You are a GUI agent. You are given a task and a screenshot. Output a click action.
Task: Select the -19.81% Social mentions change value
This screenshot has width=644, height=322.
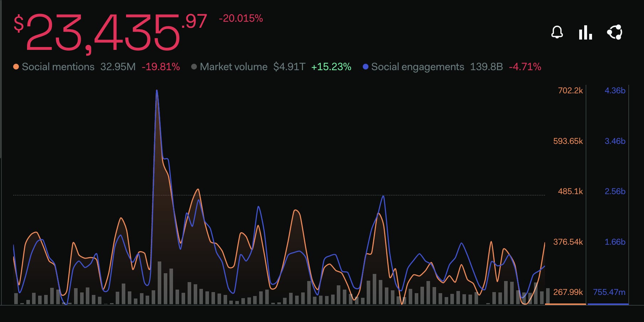pos(160,66)
